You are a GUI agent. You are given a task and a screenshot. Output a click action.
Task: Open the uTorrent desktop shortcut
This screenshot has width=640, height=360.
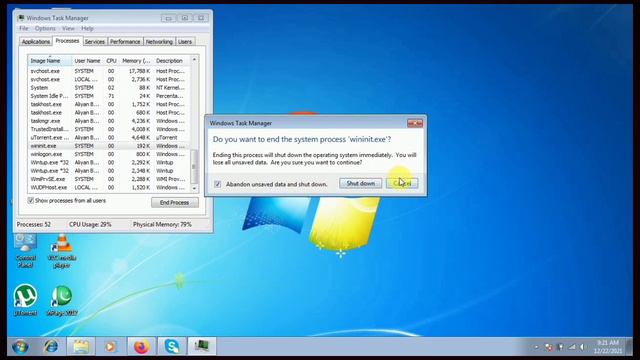pos(25,300)
